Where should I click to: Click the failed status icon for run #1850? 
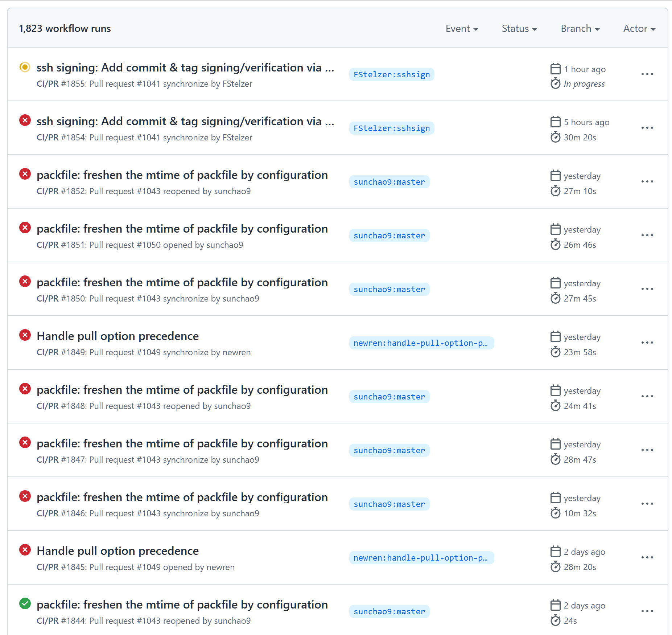[x=25, y=282]
